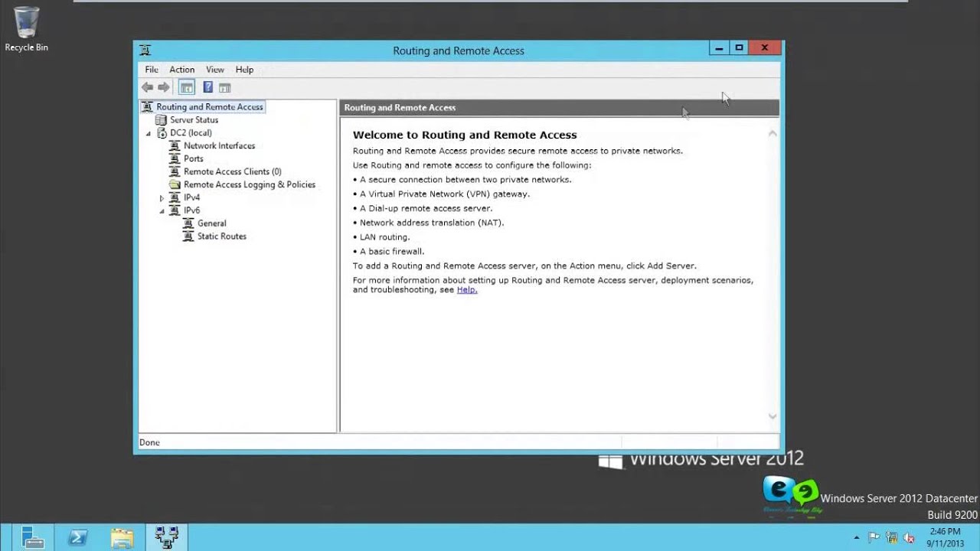Open the Action menu
This screenshot has height=551, width=980.
coord(181,70)
